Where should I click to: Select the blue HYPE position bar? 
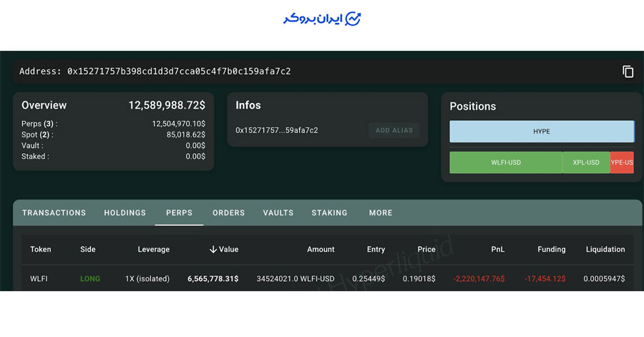coord(542,132)
